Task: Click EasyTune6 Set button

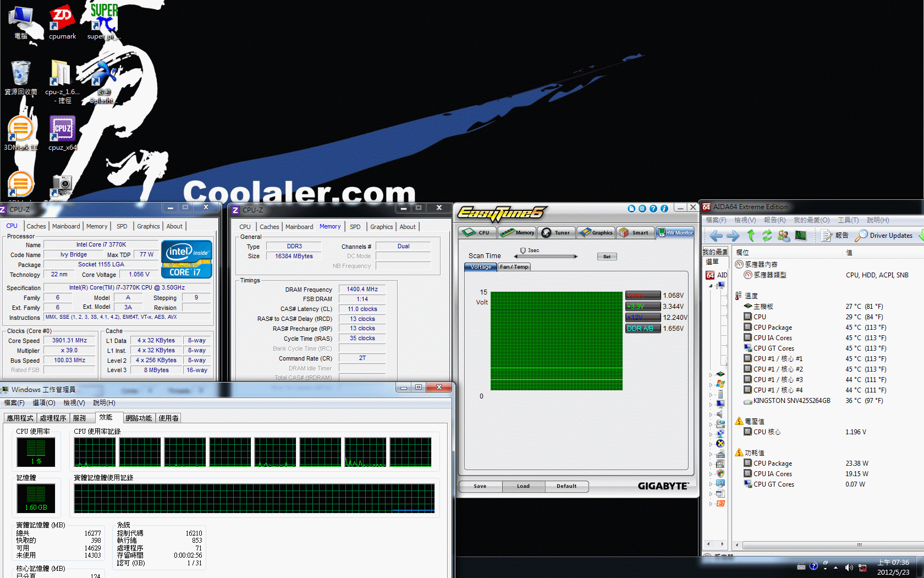Action: 607,257
